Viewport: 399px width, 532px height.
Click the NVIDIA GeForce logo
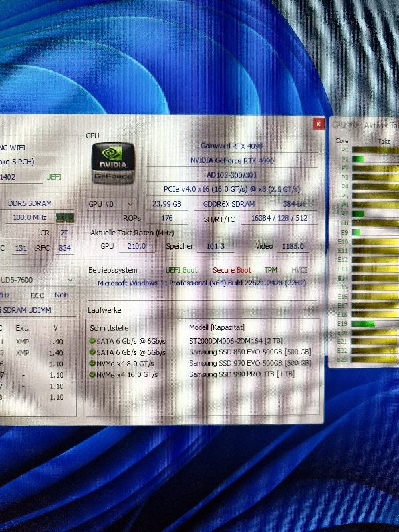click(113, 163)
